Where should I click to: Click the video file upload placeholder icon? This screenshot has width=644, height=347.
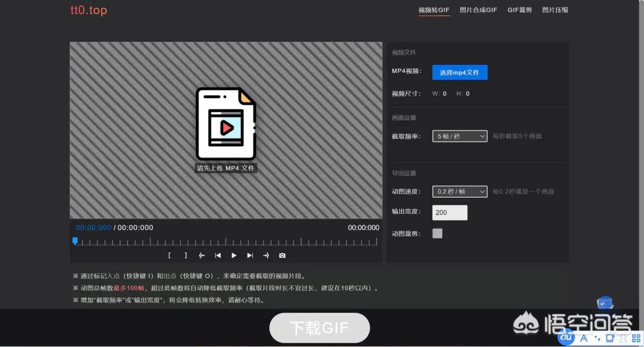pos(226,124)
